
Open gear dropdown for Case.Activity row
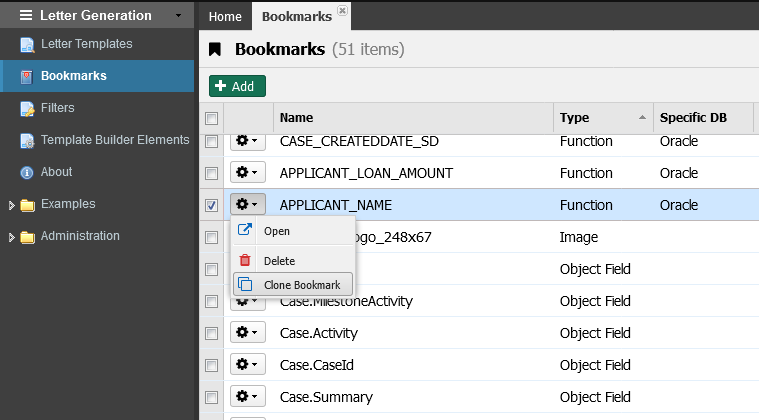[247, 333]
